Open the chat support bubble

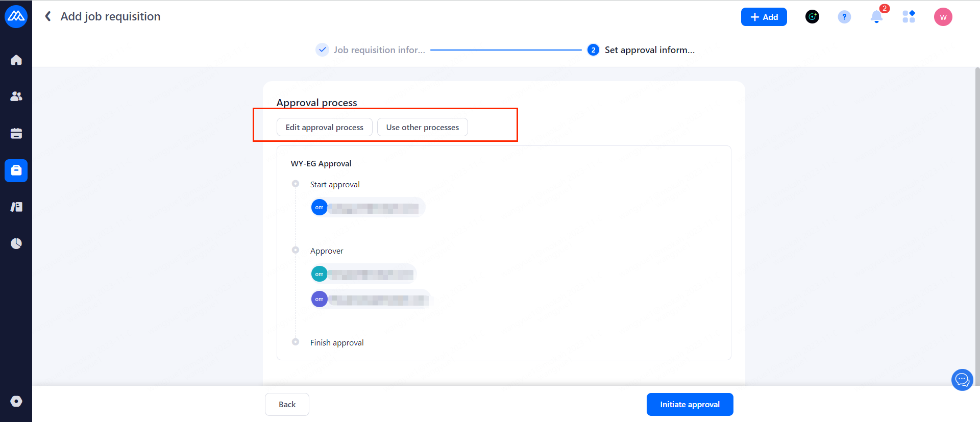(962, 380)
